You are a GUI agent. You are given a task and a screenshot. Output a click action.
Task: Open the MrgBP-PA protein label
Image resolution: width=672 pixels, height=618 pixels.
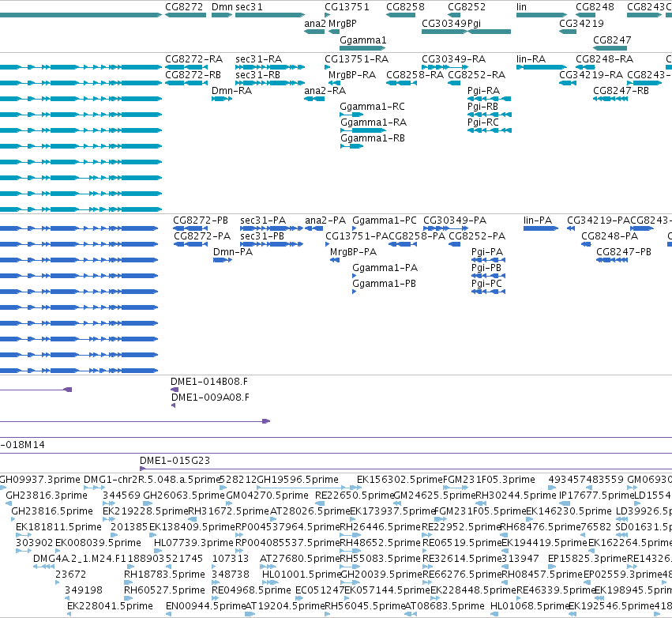353,252
